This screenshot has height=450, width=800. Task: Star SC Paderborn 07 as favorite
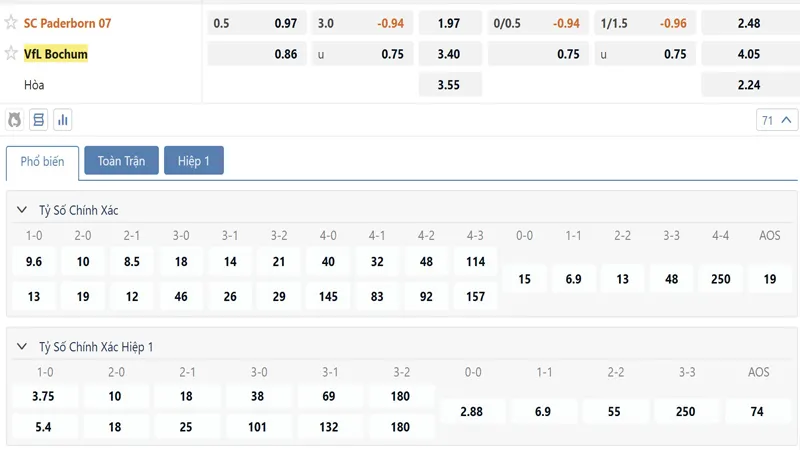(x=11, y=22)
